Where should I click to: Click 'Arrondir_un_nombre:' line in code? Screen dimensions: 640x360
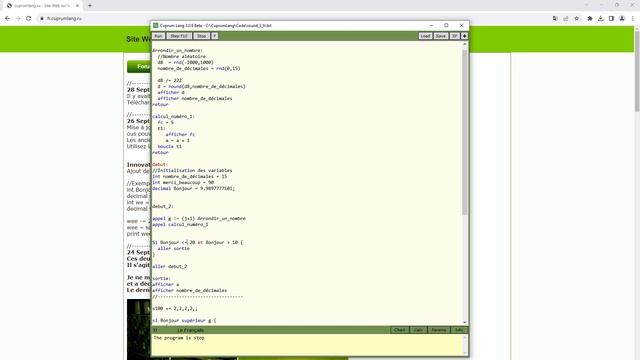click(178, 50)
